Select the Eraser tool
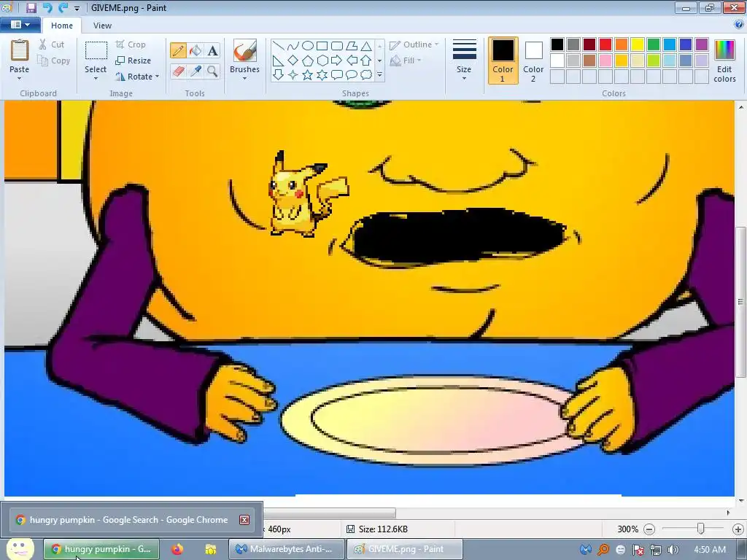Viewport: 747px width, 560px height. (x=178, y=71)
